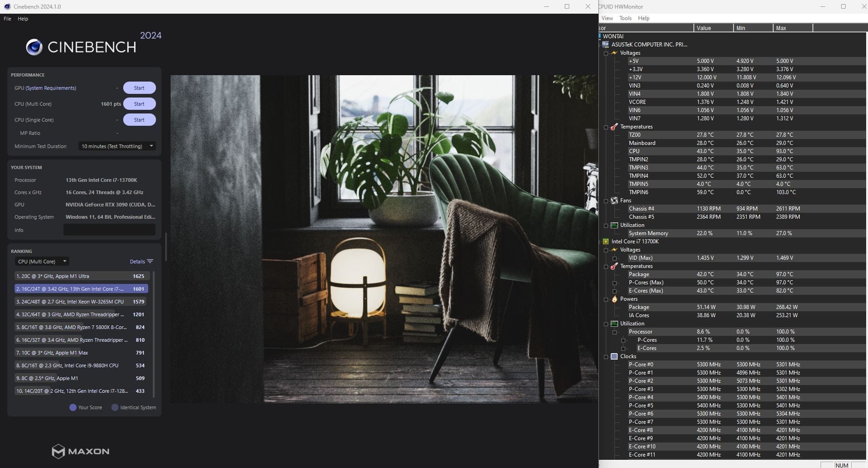
Task: Select the IA Cores power row
Action: click(x=747, y=315)
